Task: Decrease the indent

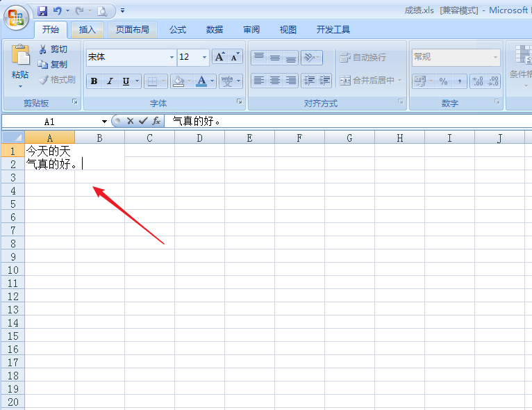Action: (309, 81)
